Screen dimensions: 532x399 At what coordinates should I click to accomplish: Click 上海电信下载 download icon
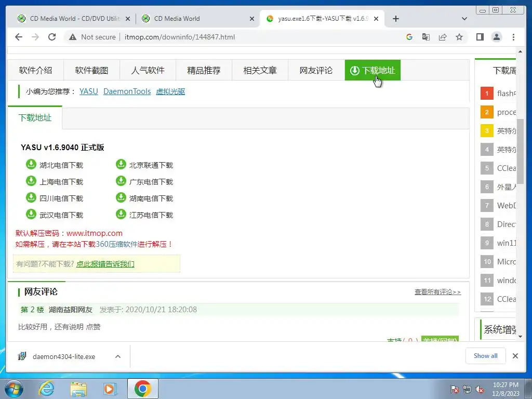click(x=31, y=181)
